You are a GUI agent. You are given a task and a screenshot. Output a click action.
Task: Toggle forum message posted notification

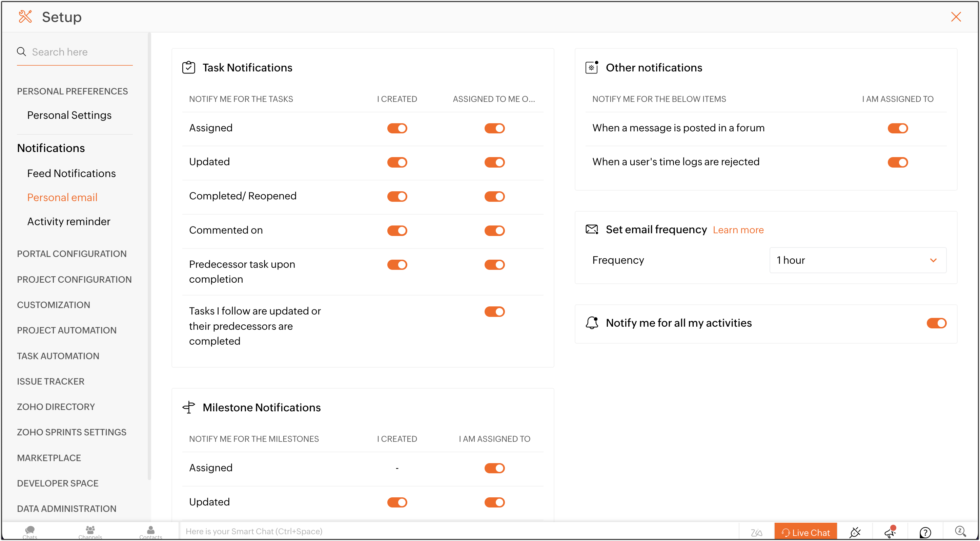pos(897,128)
